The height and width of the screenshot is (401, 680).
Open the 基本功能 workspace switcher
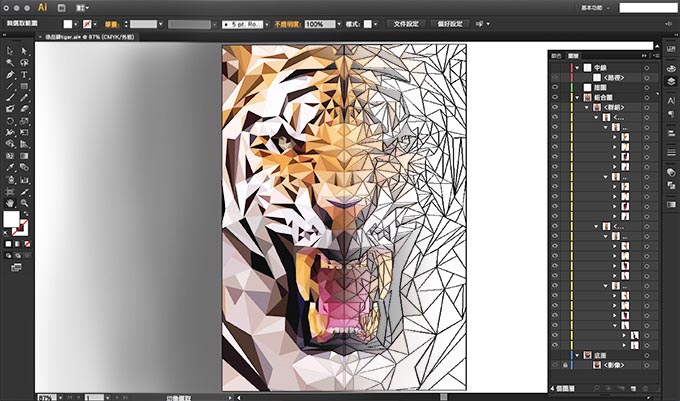pos(595,8)
